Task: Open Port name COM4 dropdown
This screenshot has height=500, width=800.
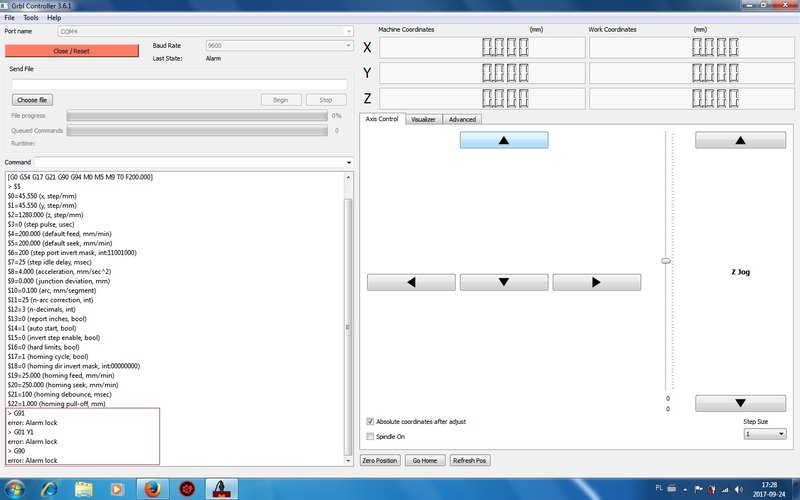Action: point(205,32)
